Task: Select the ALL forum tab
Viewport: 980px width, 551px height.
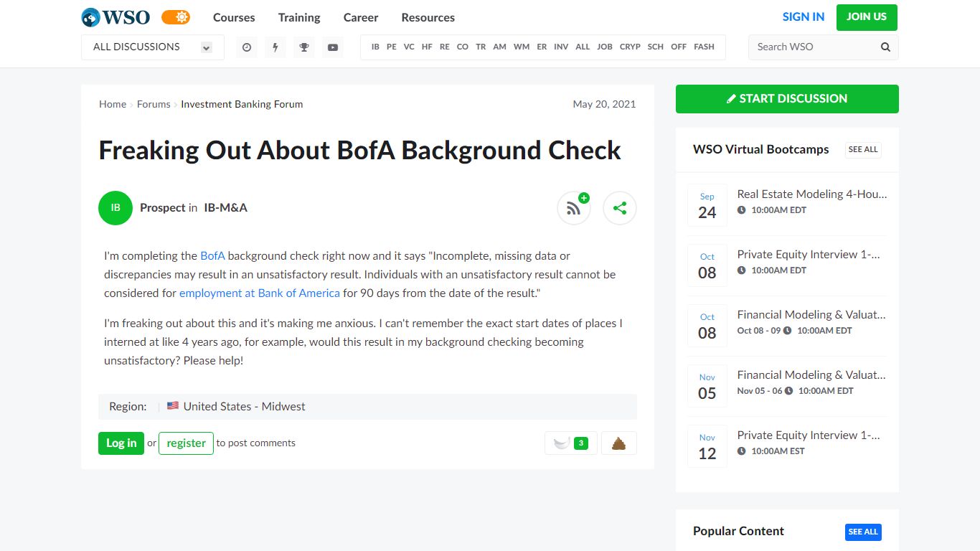Action: click(583, 47)
